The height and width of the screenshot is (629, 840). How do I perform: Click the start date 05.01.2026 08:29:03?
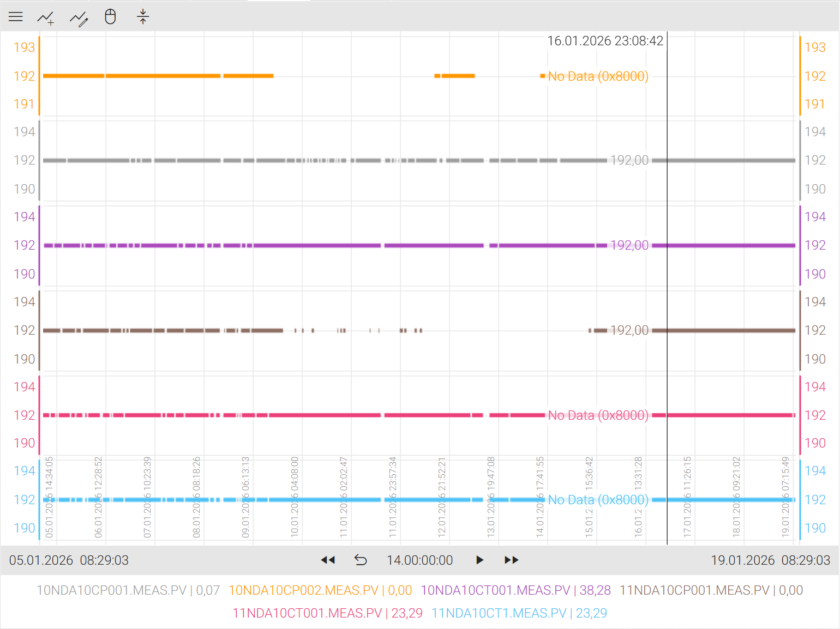[x=69, y=560]
